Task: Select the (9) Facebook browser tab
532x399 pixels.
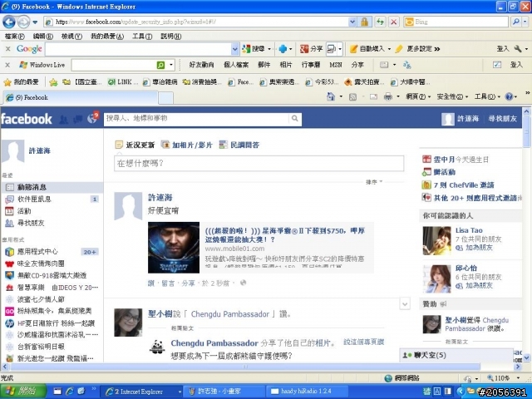Action: pyautogui.click(x=81, y=98)
